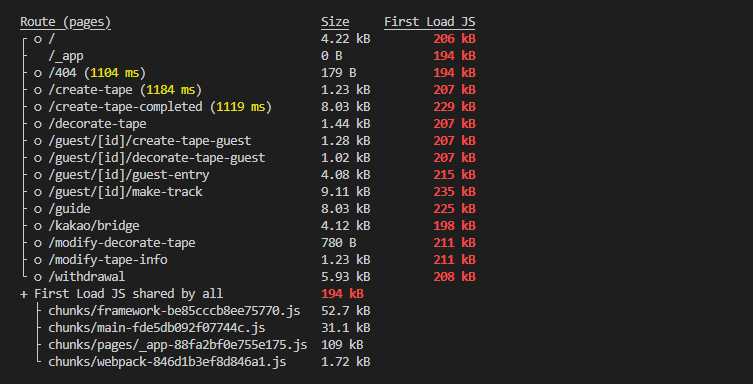Click the "1.44 kB" size value

point(346,124)
